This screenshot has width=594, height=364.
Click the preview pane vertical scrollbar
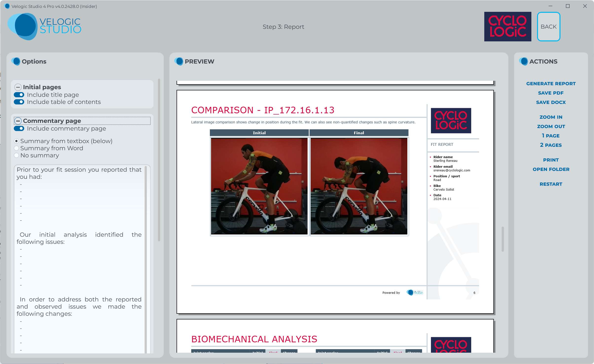coord(503,239)
